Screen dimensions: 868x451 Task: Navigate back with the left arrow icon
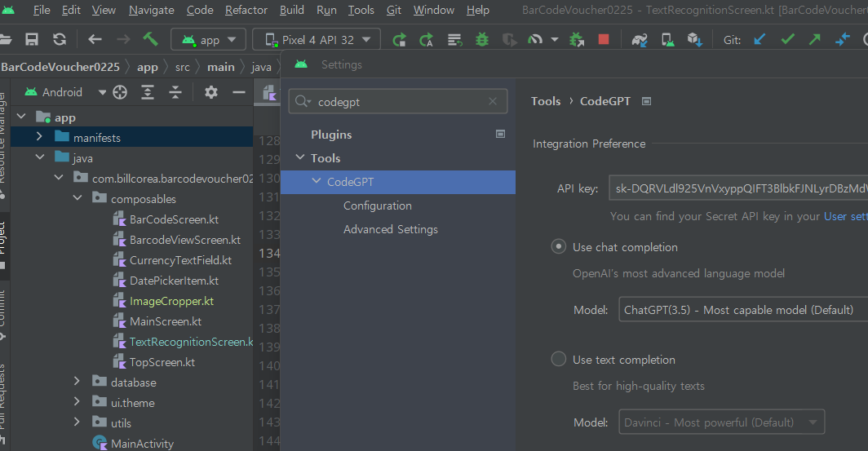point(95,39)
